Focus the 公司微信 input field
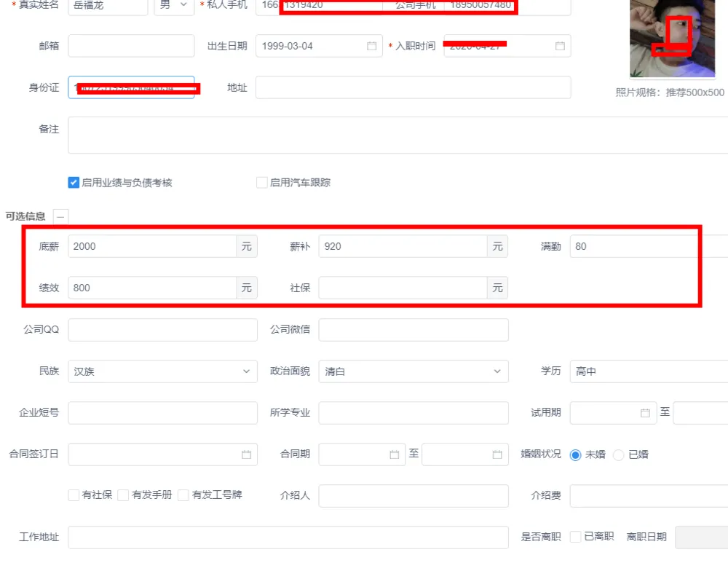 [413, 330]
